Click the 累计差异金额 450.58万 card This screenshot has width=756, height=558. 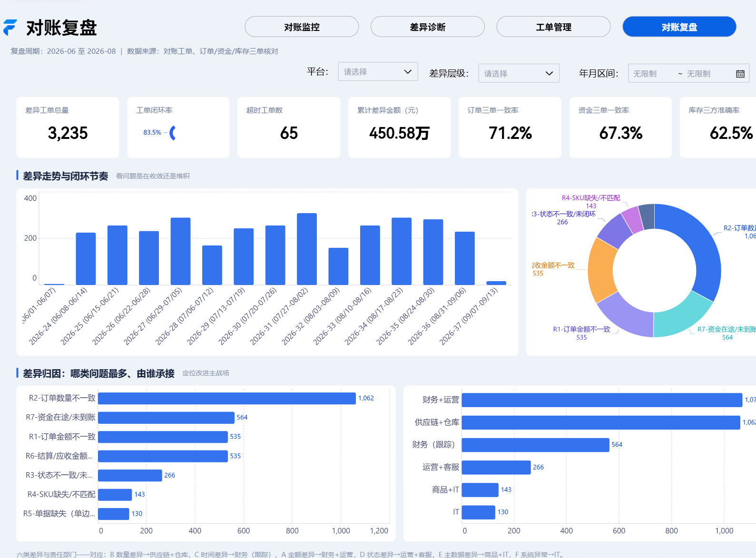pyautogui.click(x=399, y=127)
